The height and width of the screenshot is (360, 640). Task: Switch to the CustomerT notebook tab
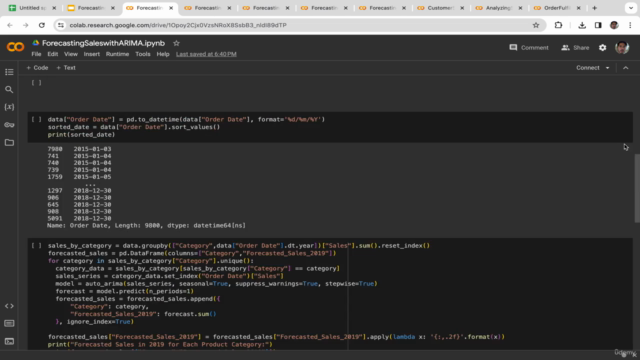point(440,8)
